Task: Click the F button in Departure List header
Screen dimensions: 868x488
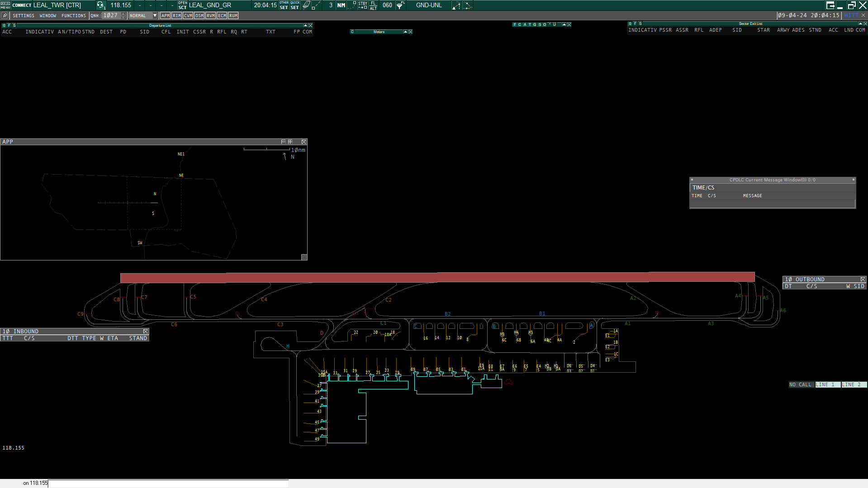Action: click(x=9, y=25)
